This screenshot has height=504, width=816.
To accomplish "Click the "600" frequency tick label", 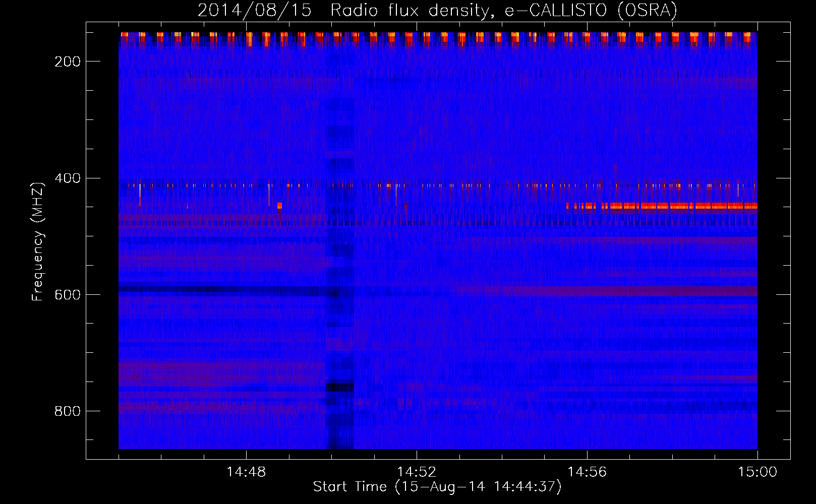I will [68, 295].
